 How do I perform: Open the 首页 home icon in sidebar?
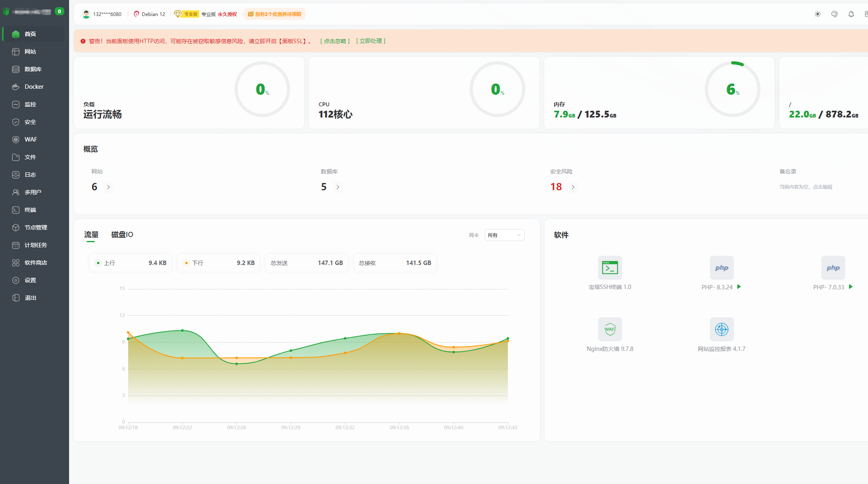[x=16, y=34]
